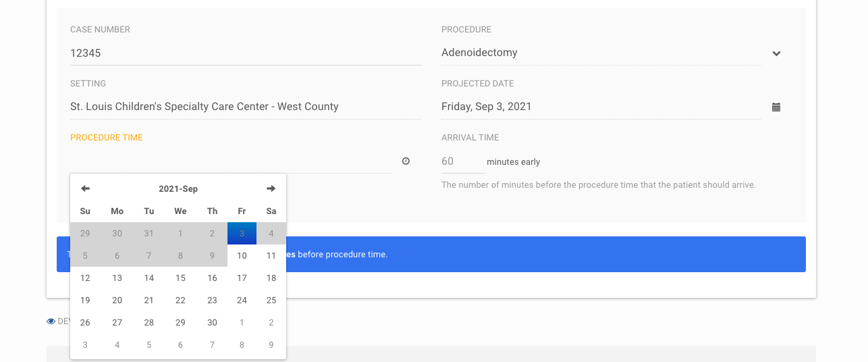Viewport: 868px width, 362px height.
Task: Focus the Procedure Time input
Action: (x=231, y=161)
